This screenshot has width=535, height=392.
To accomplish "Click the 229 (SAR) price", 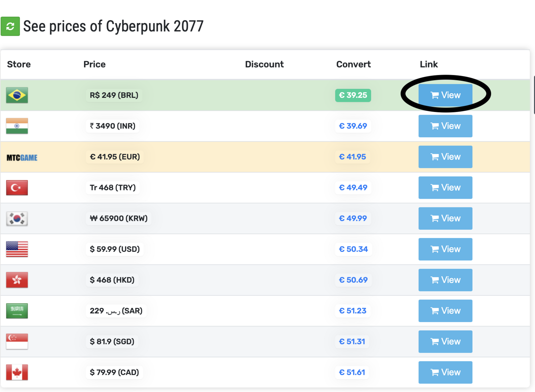I will (x=116, y=311).
